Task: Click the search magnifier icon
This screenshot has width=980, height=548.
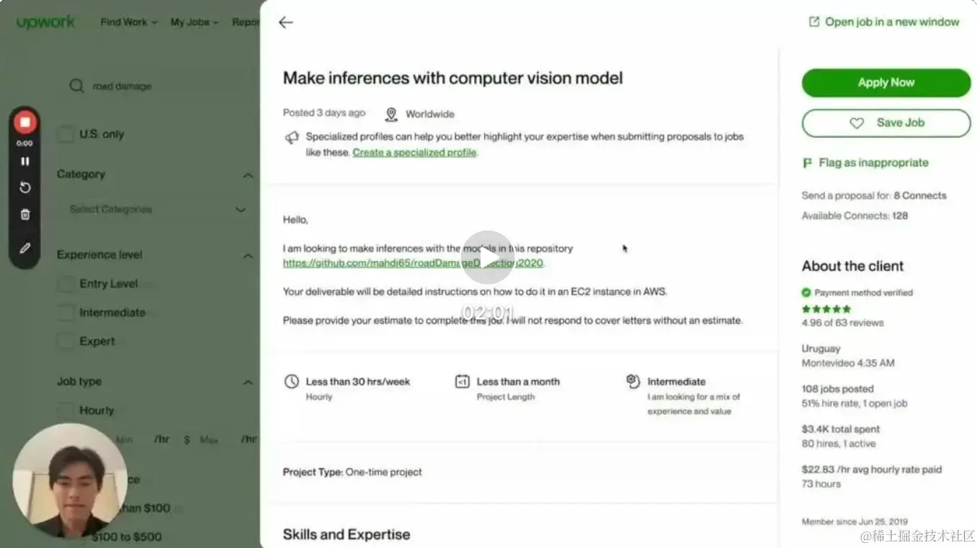Action: click(76, 87)
